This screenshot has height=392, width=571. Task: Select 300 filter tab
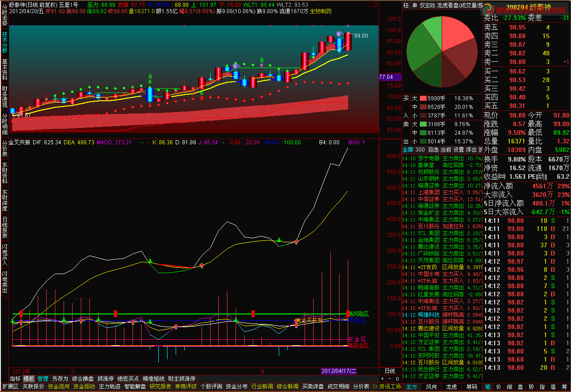pyautogui.click(x=420, y=149)
